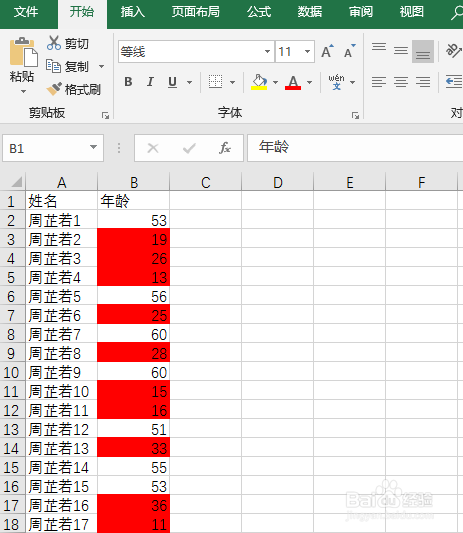Open the paste options dropdown arrow
463x533 pixels.
pyautogui.click(x=23, y=91)
